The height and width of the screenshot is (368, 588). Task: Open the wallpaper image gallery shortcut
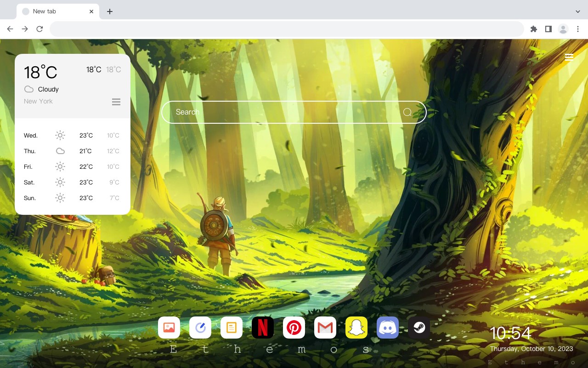pyautogui.click(x=169, y=328)
